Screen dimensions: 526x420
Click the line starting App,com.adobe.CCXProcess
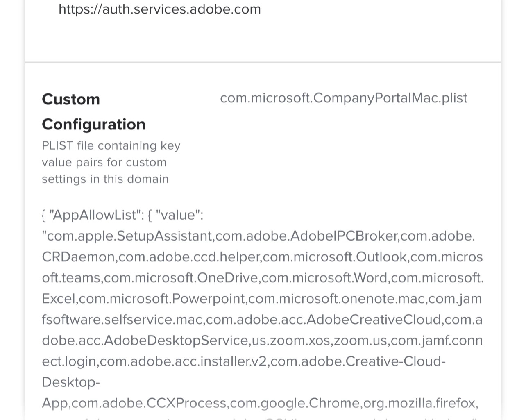pyautogui.click(x=260, y=403)
